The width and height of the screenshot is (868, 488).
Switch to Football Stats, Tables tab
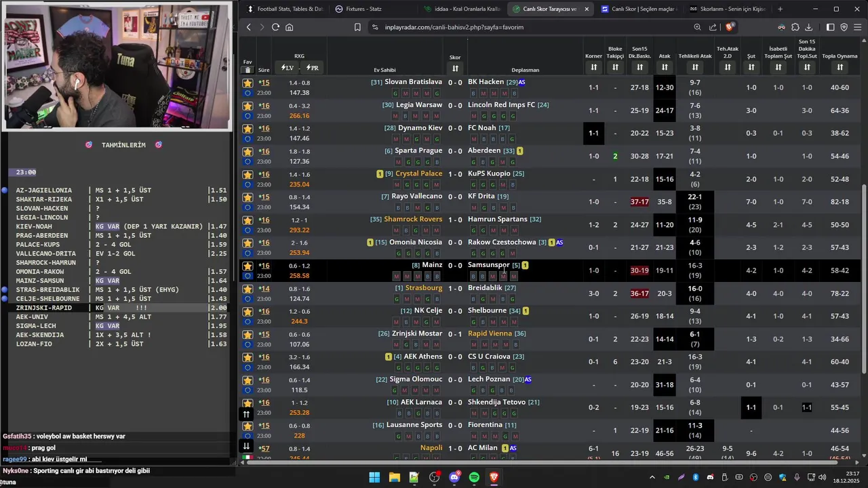[285, 9]
